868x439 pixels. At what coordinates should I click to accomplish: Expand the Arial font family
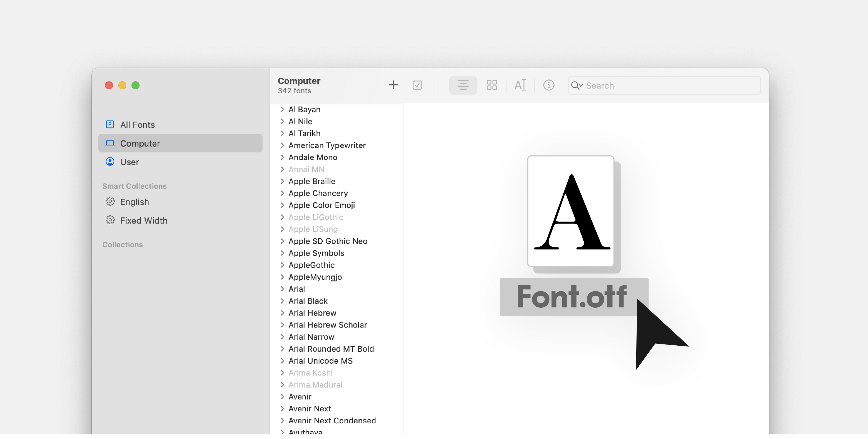click(282, 289)
